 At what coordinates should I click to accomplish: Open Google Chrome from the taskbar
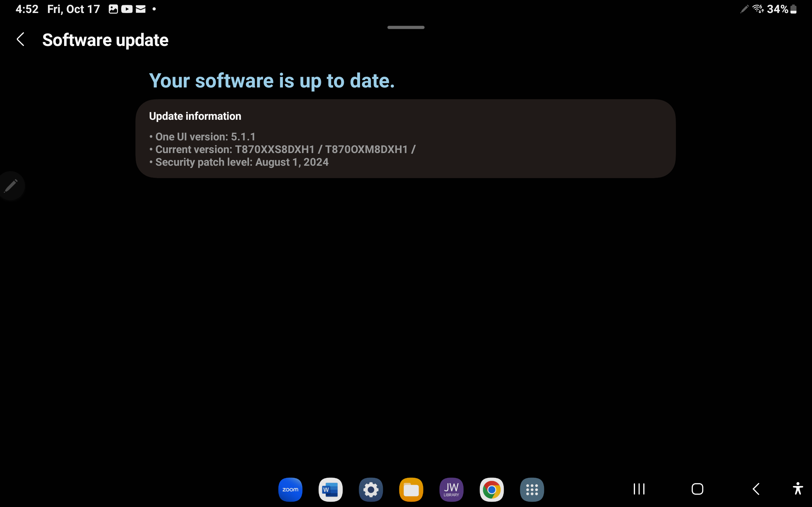[492, 489]
